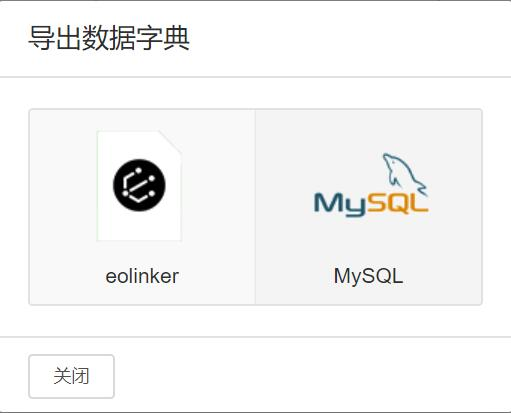Choose the MySQL logo image
This screenshot has height=413, width=511.
(371, 185)
